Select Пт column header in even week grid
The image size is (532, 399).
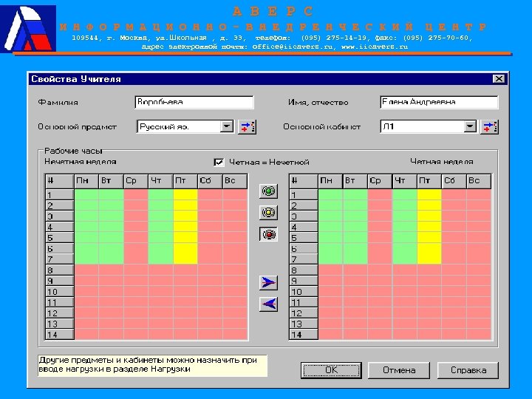tap(429, 181)
